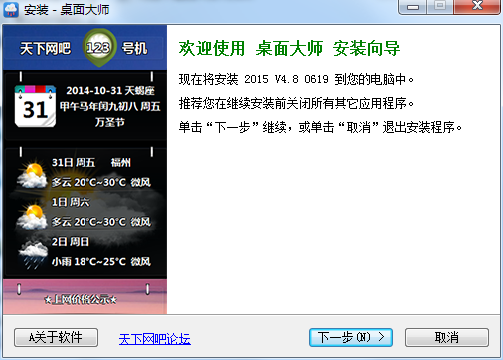Viewport: 503px width, 360px height.
Task: Click the 31日 周五 forecast day label
Action: point(73,162)
